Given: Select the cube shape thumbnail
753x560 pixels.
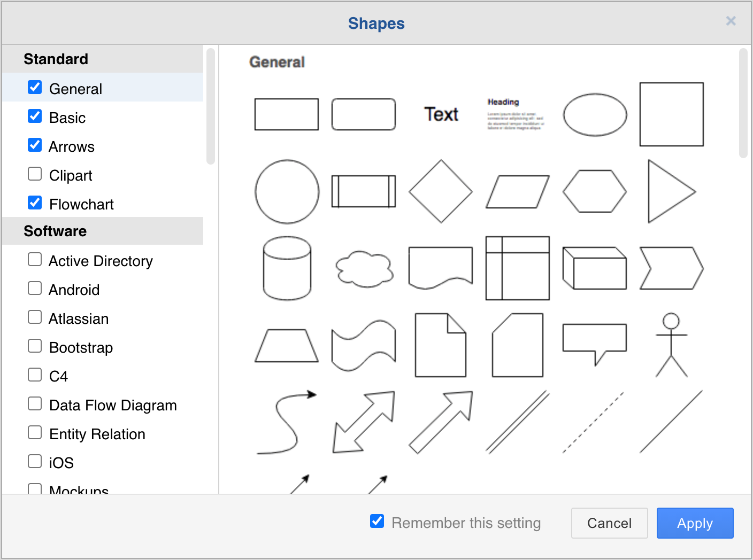Looking at the screenshot, I should [594, 268].
